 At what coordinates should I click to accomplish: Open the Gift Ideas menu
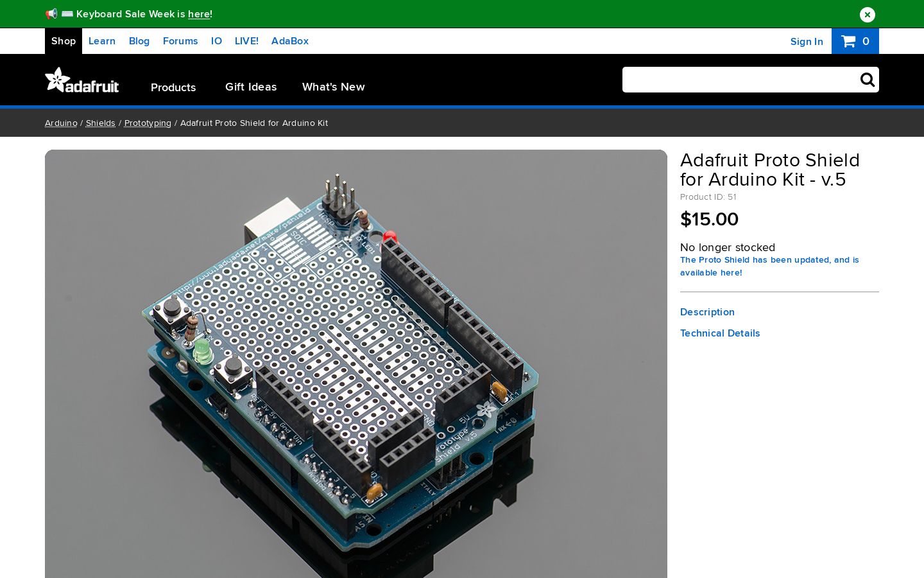[x=251, y=87]
